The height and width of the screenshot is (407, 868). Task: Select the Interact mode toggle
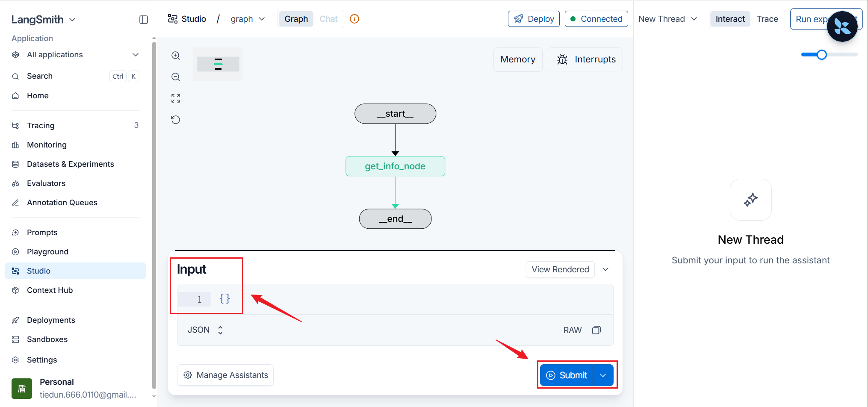pyautogui.click(x=730, y=19)
